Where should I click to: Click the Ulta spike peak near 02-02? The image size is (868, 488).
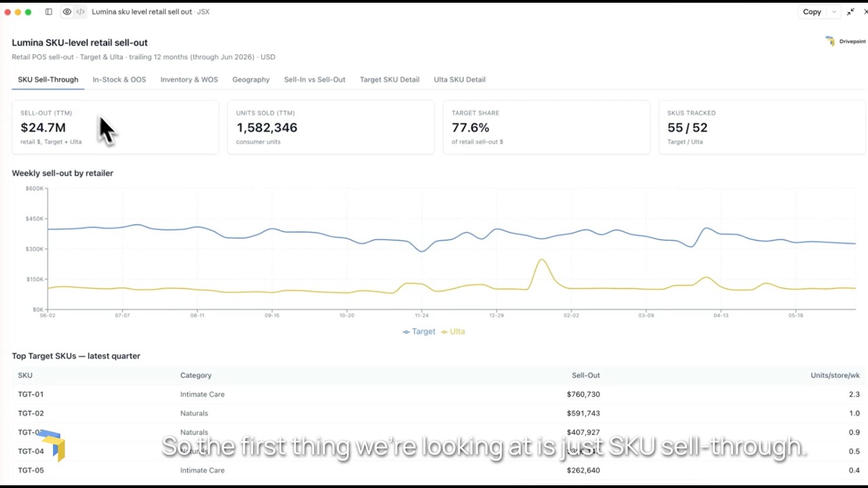(541, 260)
